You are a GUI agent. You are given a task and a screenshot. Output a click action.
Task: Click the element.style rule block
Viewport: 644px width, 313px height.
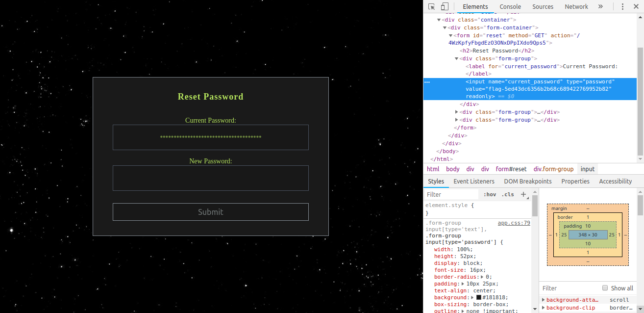click(x=478, y=209)
